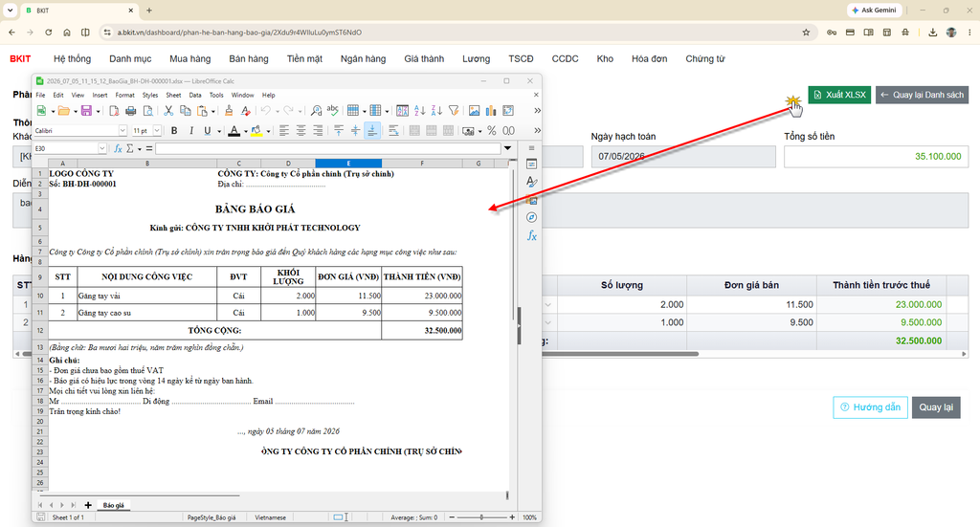Toggle Bold formatting in Calc
This screenshot has height=527, width=980.
click(x=174, y=130)
